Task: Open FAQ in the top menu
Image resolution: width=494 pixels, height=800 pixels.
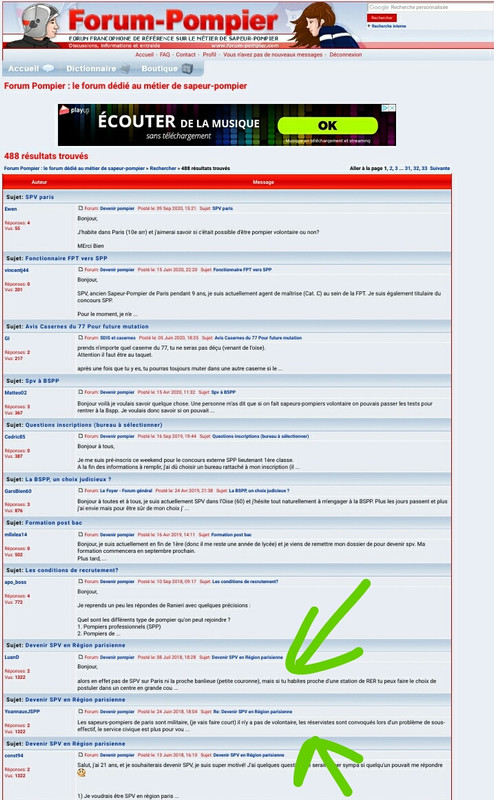Action: pos(165,55)
